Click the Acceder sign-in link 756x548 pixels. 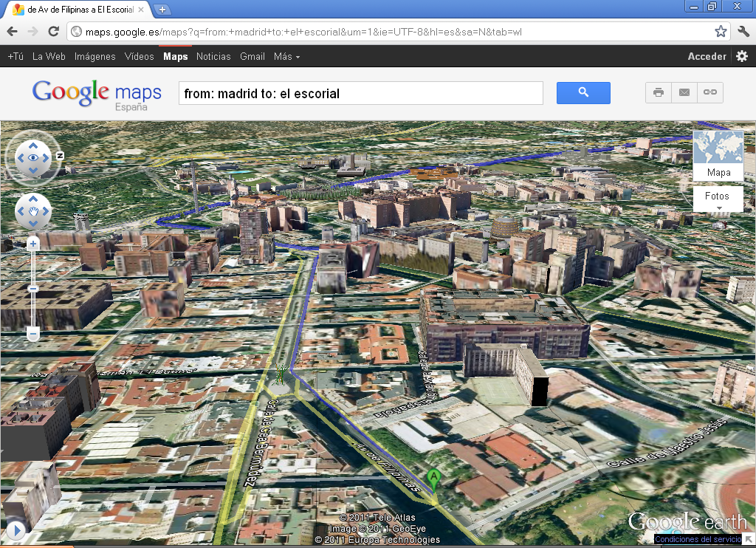tap(707, 55)
